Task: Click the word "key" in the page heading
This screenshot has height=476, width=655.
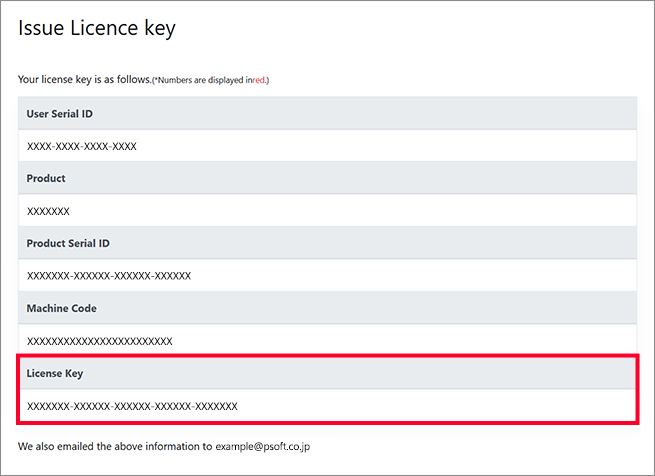Action: pos(158,29)
